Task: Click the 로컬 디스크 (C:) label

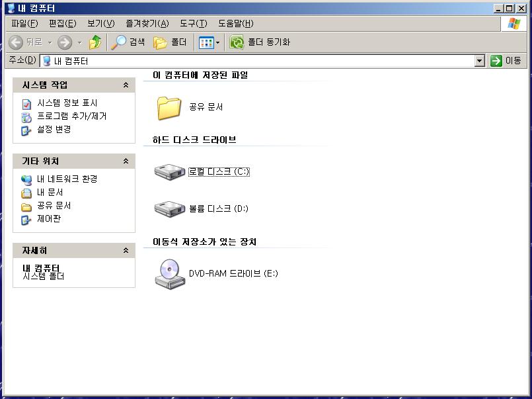Action: 219,172
